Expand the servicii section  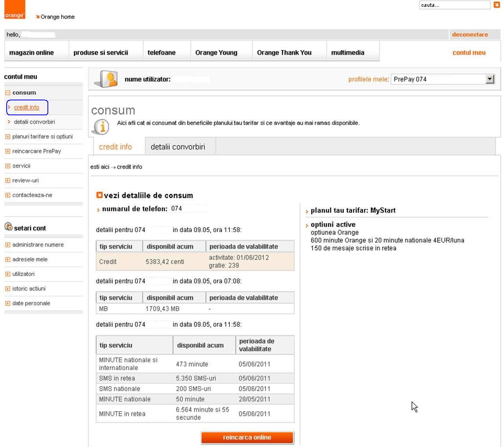(x=7, y=166)
